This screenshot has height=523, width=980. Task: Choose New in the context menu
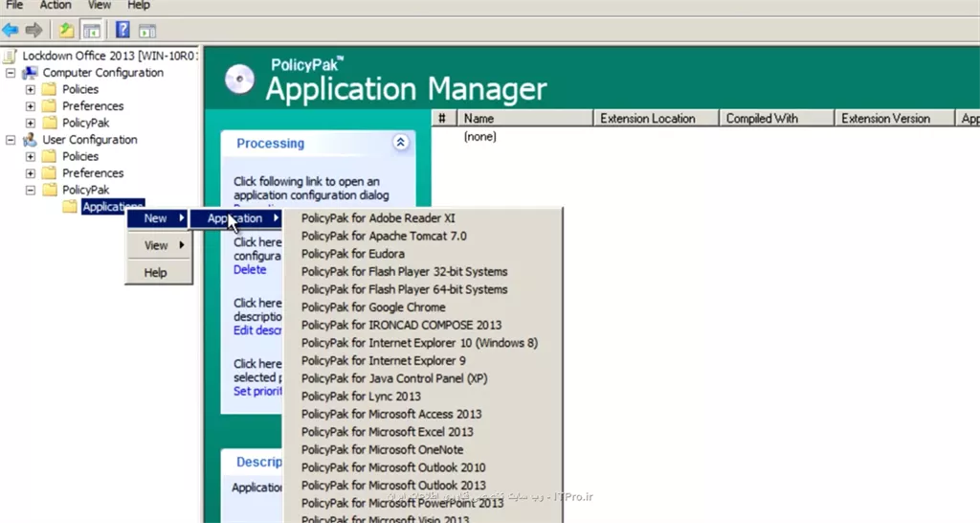(158, 218)
